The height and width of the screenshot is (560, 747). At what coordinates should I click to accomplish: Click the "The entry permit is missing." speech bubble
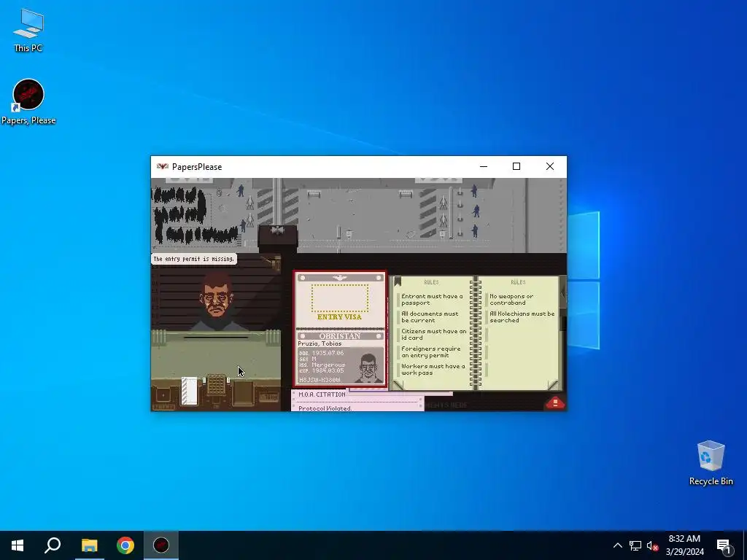coord(194,259)
